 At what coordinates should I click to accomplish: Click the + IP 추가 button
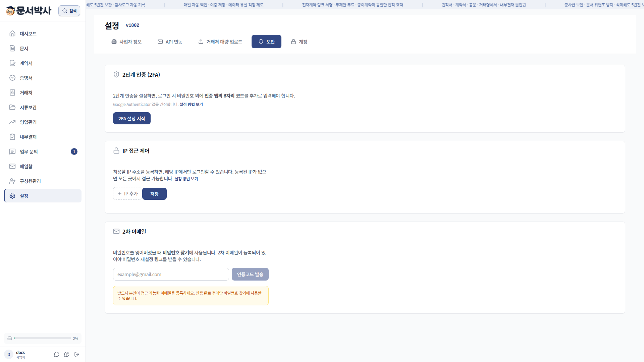coord(127,193)
